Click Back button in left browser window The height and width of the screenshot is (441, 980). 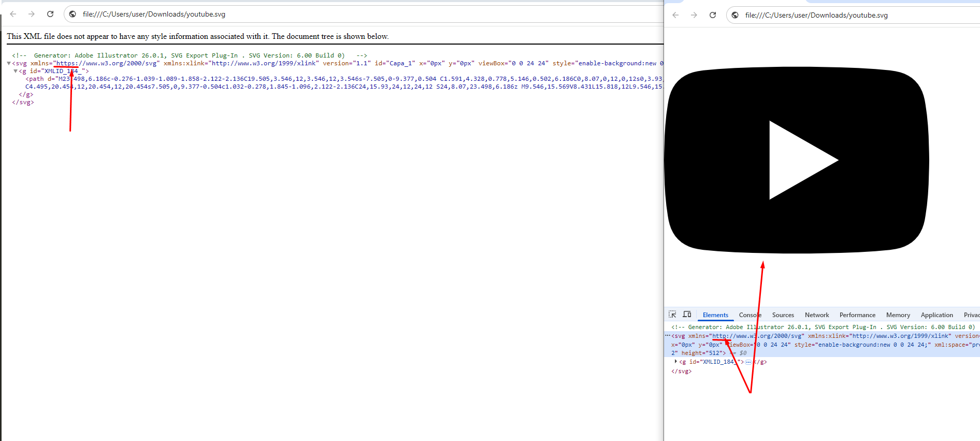tap(13, 14)
